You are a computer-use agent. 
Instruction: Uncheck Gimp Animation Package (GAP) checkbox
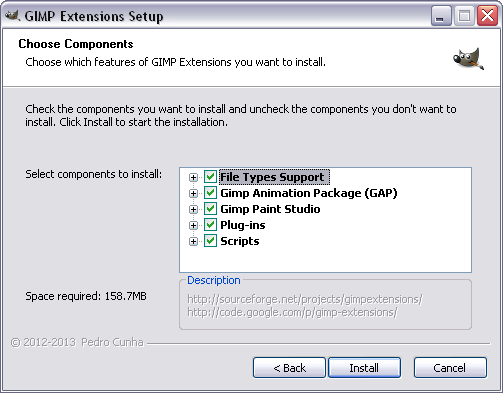point(210,193)
